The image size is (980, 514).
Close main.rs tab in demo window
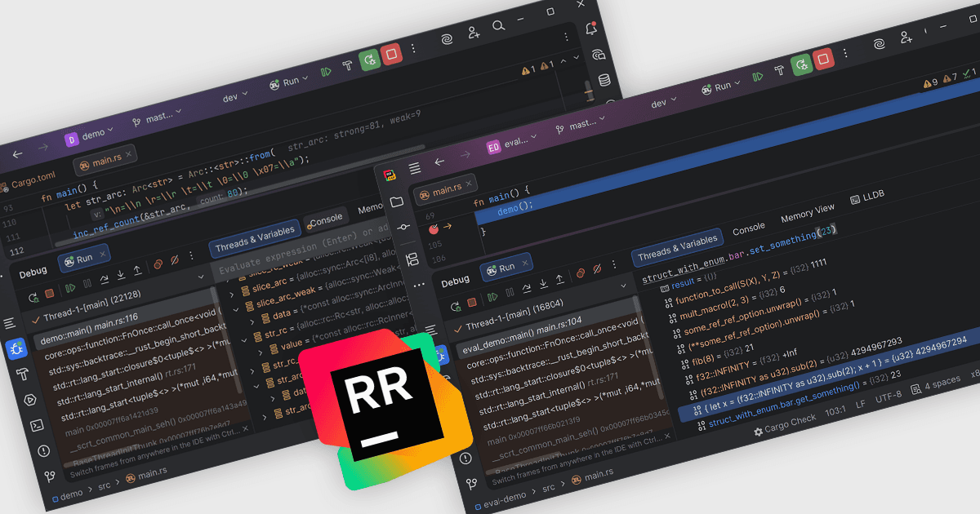click(x=128, y=154)
